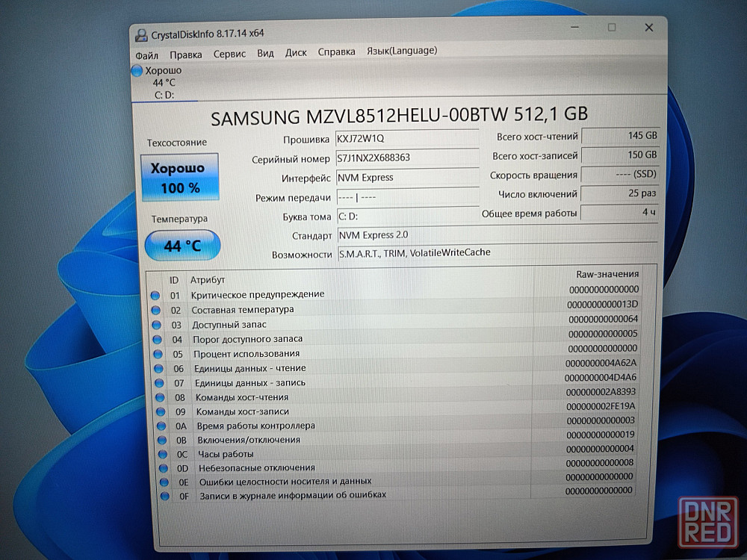This screenshot has height=560, width=747.
Task: Select the row text Команды хост-записи
Action: click(x=243, y=411)
